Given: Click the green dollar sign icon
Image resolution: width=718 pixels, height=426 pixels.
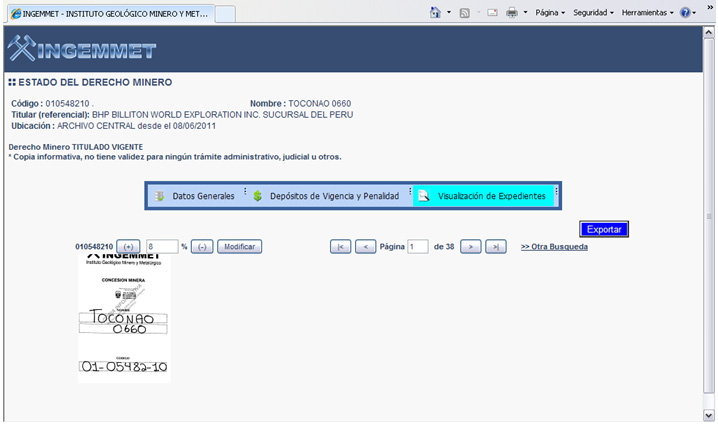Looking at the screenshot, I should (258, 196).
